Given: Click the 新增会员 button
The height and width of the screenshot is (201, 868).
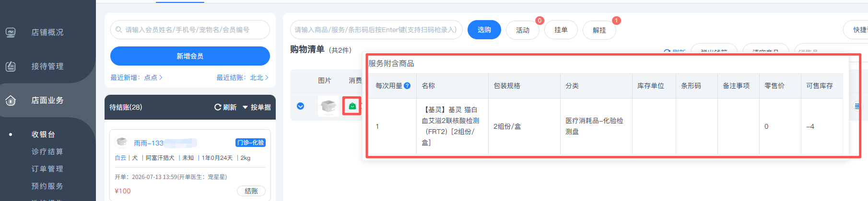Looking at the screenshot, I should coord(190,56).
